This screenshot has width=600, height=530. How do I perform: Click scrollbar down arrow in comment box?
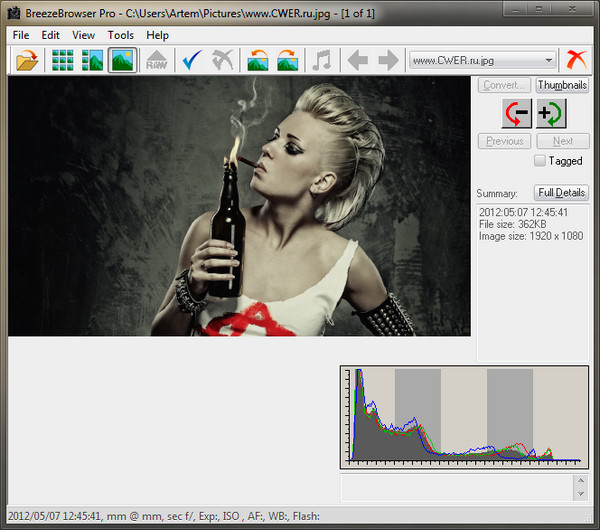click(x=581, y=494)
